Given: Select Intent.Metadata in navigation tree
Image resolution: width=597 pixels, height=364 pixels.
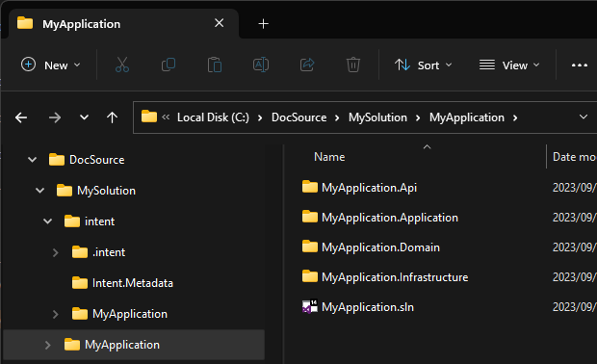Looking at the screenshot, I should click(x=133, y=283).
